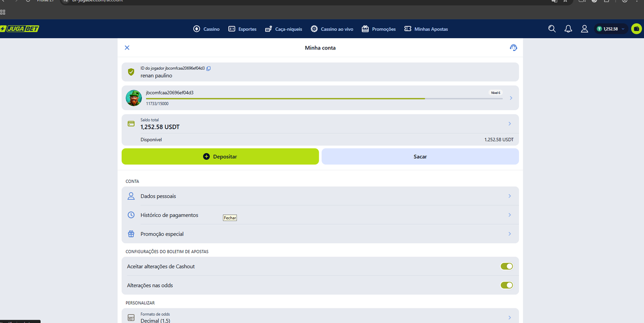This screenshot has width=644, height=323.
Task: Open the search magnifier icon
Action: tap(552, 29)
